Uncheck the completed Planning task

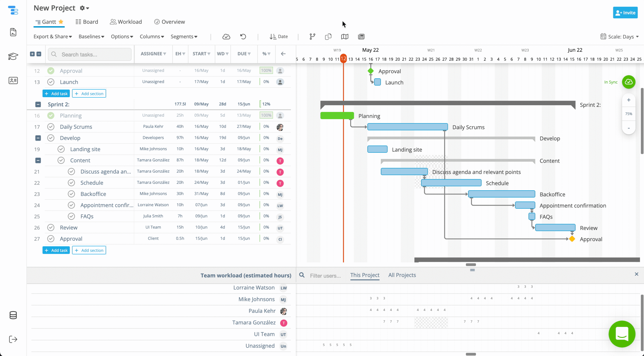pyautogui.click(x=51, y=116)
